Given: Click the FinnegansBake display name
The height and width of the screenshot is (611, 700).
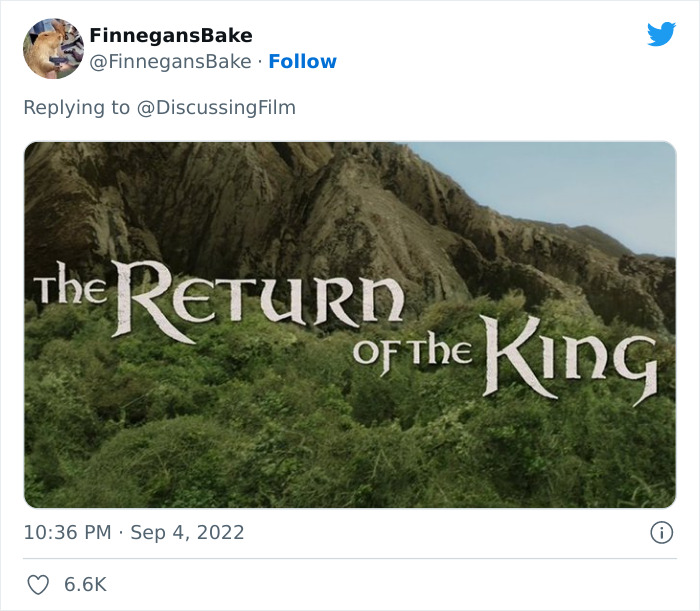Looking at the screenshot, I should point(170,36).
